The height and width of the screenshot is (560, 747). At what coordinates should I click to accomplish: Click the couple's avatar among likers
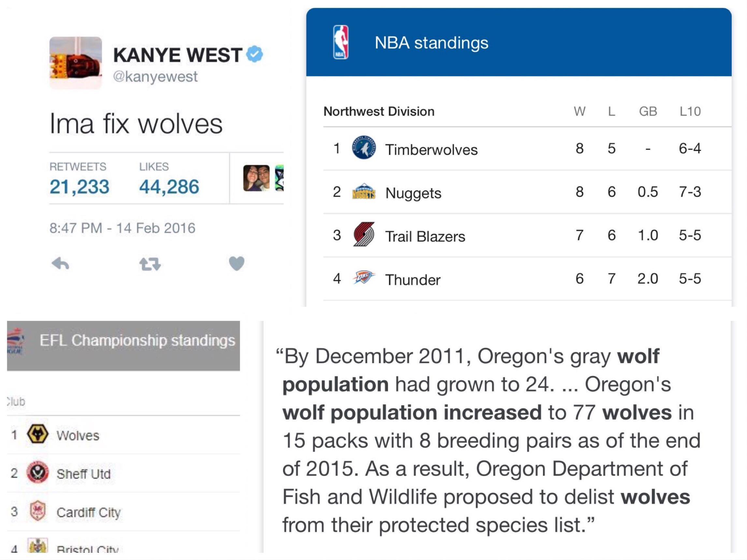coord(256,178)
